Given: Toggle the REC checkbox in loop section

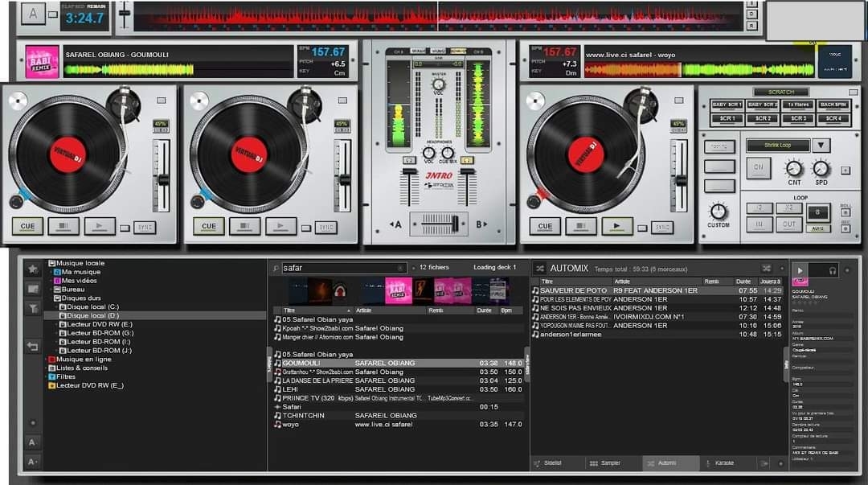Looking at the screenshot, I should tap(845, 228).
